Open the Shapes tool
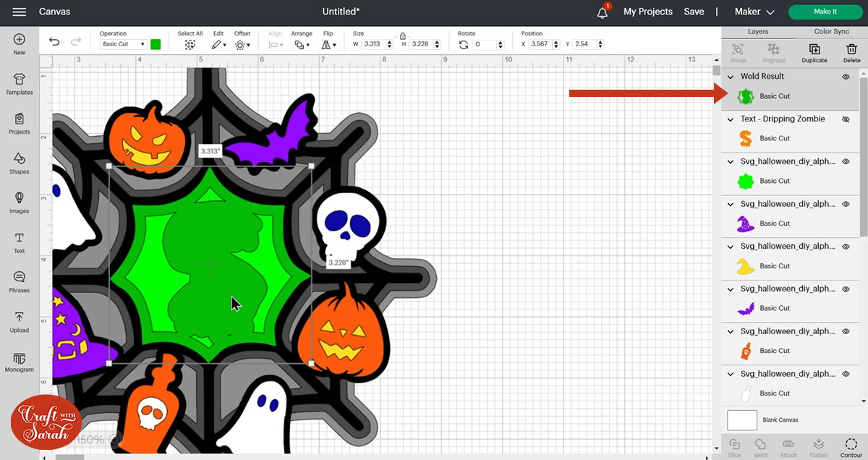The image size is (868, 460). (x=20, y=163)
